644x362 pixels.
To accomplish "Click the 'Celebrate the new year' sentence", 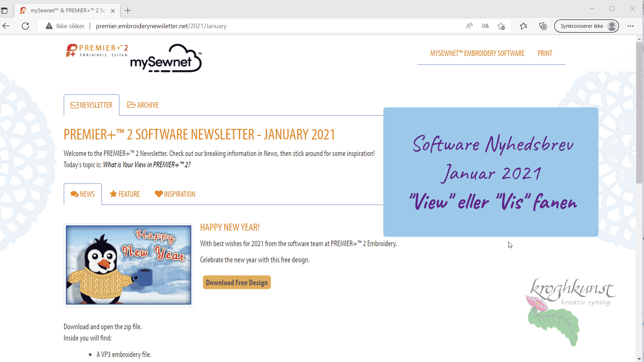I will click(x=255, y=260).
